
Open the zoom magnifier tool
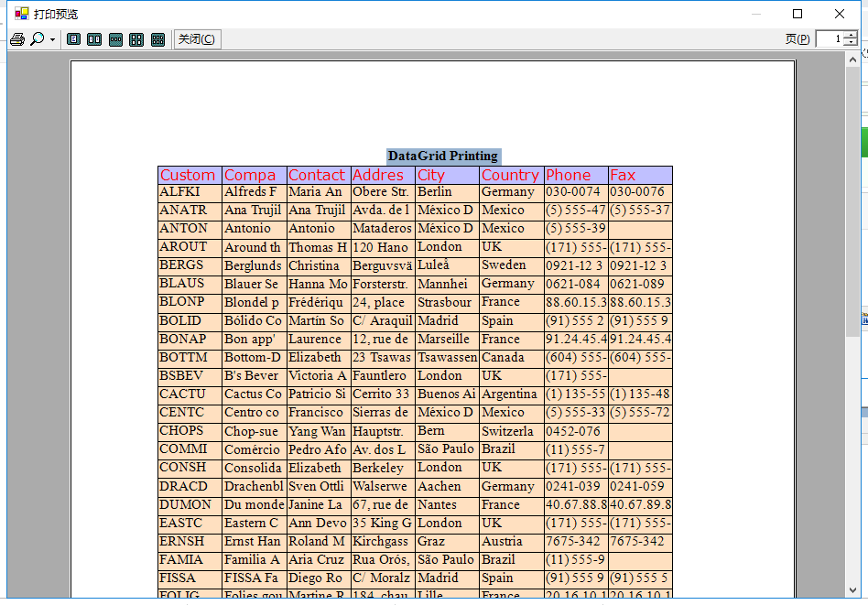coord(38,39)
